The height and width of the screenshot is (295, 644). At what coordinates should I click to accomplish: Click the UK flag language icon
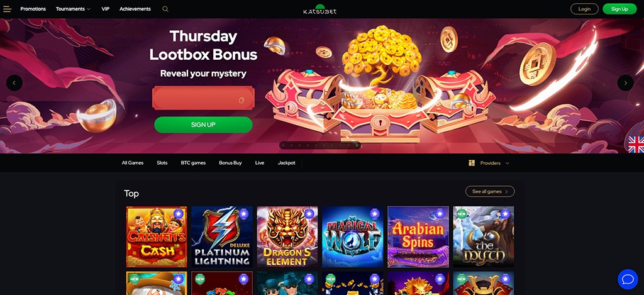636,145
